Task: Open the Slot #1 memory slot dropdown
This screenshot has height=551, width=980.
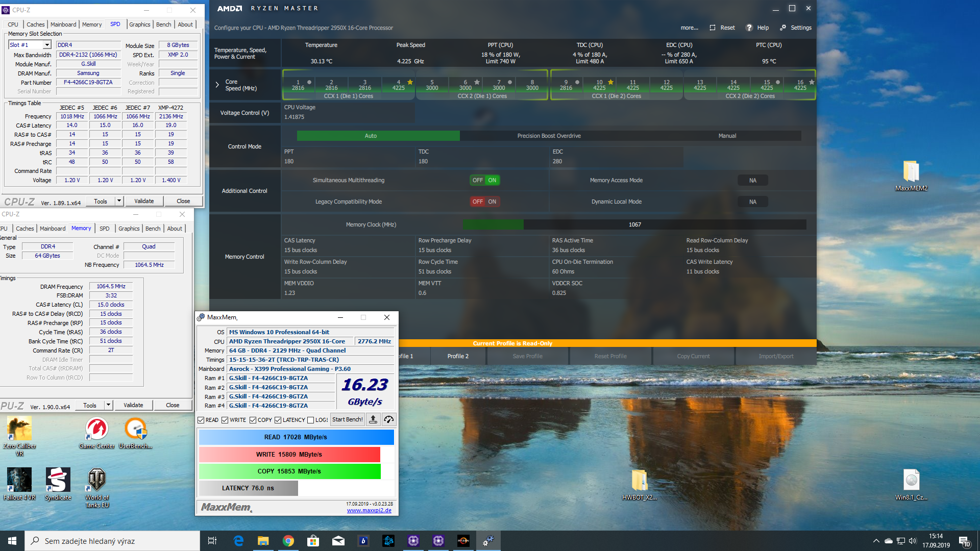Action: pos(47,45)
